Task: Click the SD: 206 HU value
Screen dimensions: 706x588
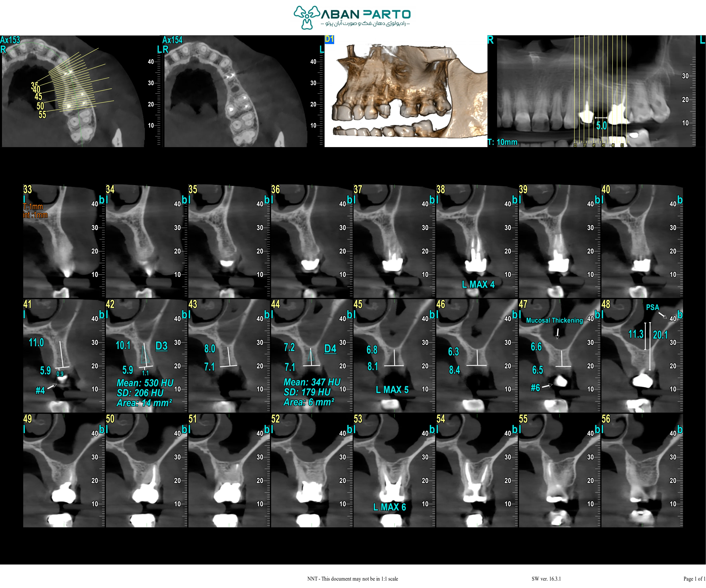Action: tap(140, 393)
